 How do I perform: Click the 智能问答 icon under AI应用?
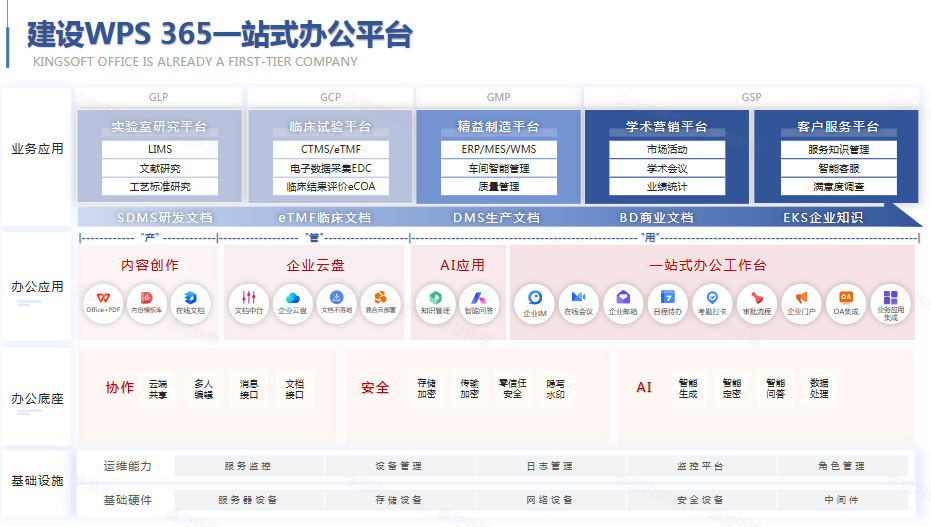[x=479, y=303]
